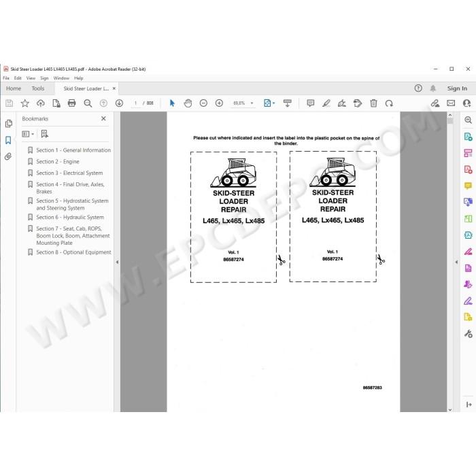The height and width of the screenshot is (476, 476).
Task: Open the zoom level dropdown
Action: tap(252, 103)
